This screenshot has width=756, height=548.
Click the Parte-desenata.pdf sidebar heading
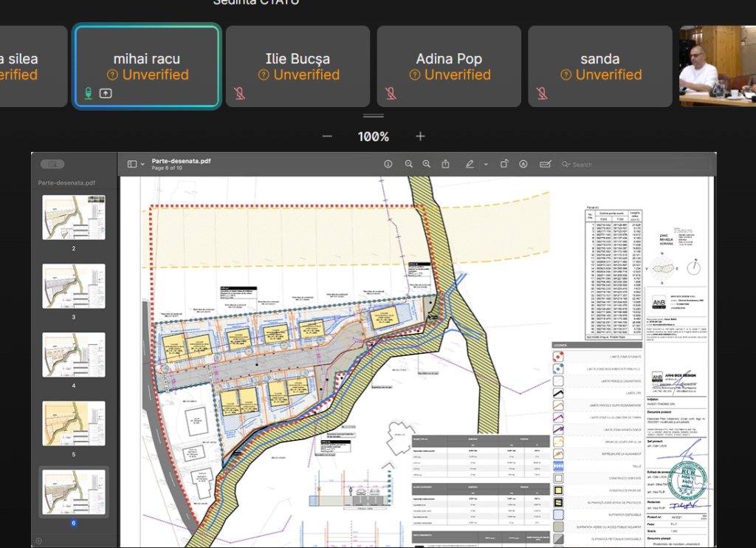[66, 183]
